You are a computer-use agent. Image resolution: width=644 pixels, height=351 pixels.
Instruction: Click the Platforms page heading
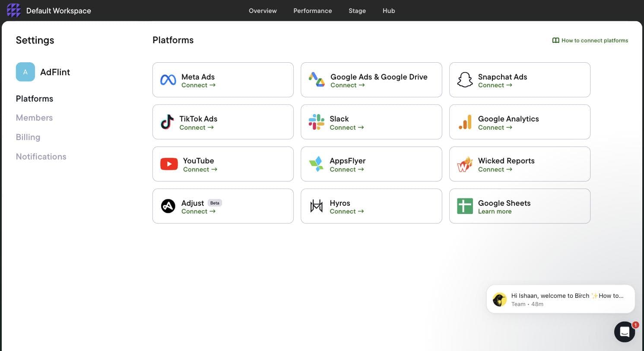click(x=173, y=40)
